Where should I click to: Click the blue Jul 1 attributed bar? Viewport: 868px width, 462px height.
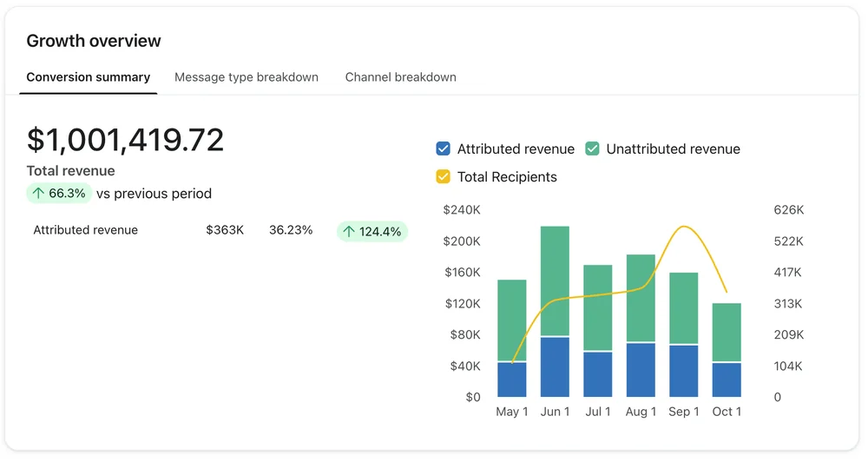pos(598,374)
